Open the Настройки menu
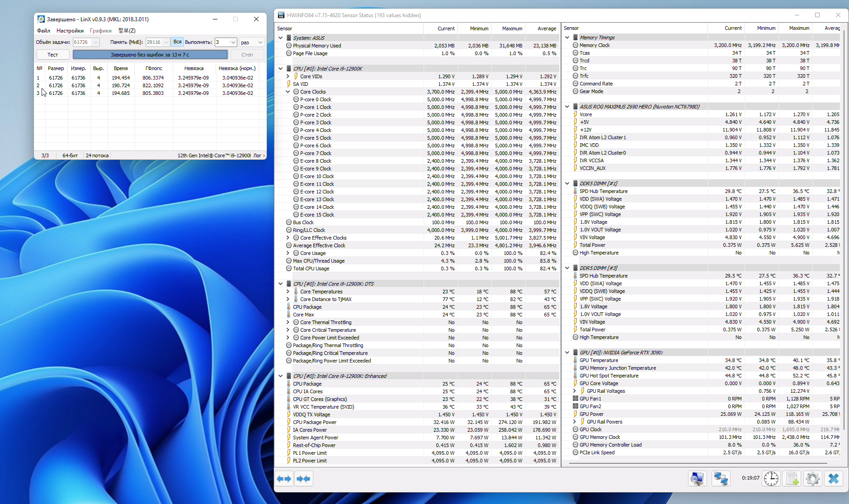 tap(70, 31)
